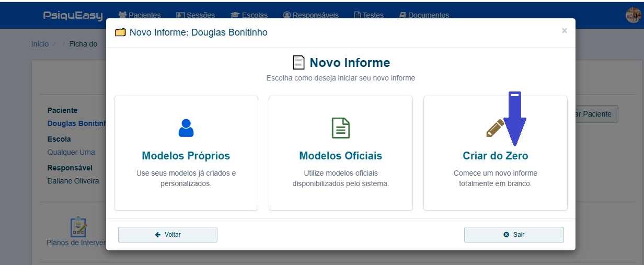Close the Novo Informe modal with X
The width and height of the screenshot is (644, 265).
coord(564,31)
